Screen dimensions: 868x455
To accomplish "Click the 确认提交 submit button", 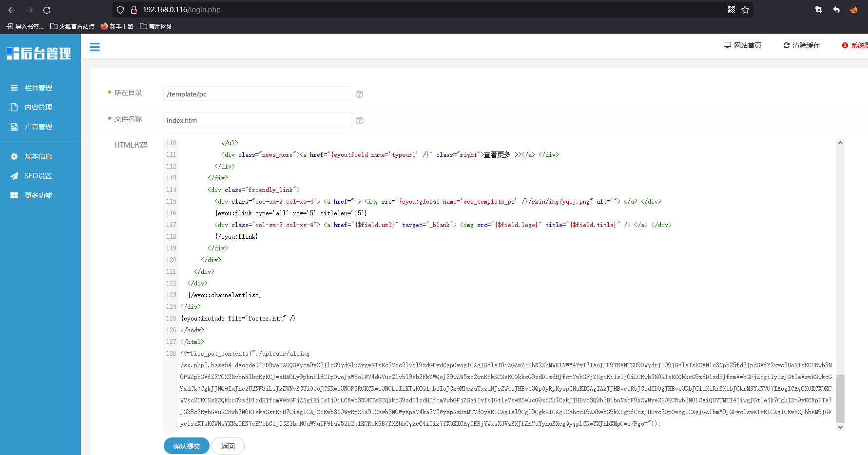I will 187,446.
